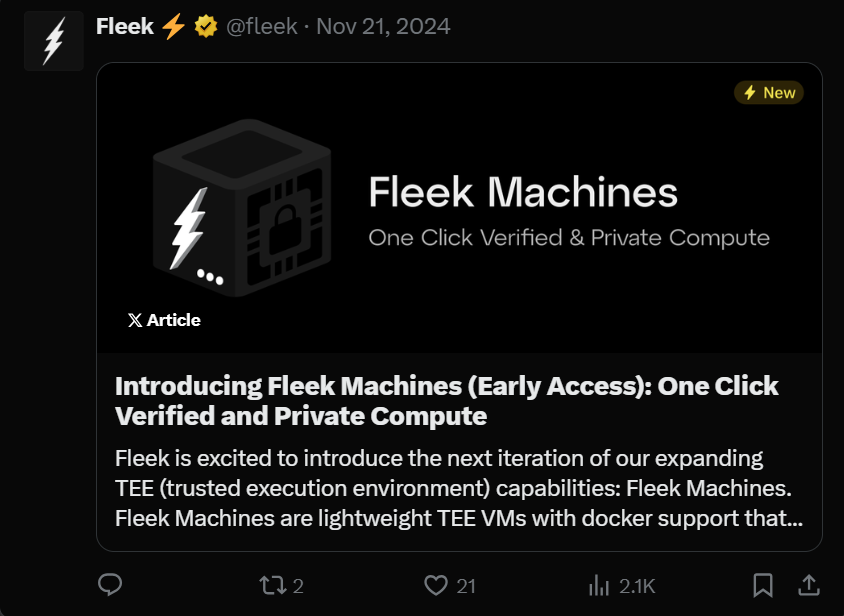
Task: Click the Nov 21, 2024 timestamp
Action: (x=383, y=27)
